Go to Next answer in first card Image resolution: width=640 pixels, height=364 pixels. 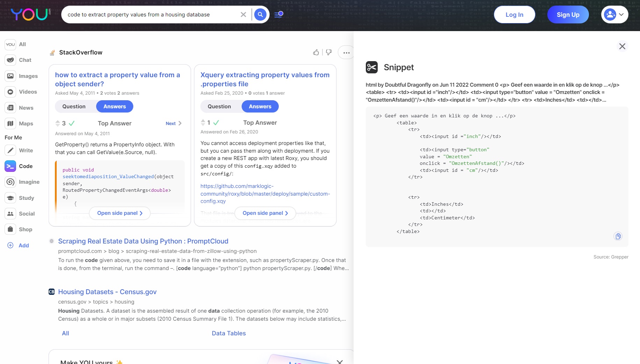click(173, 123)
